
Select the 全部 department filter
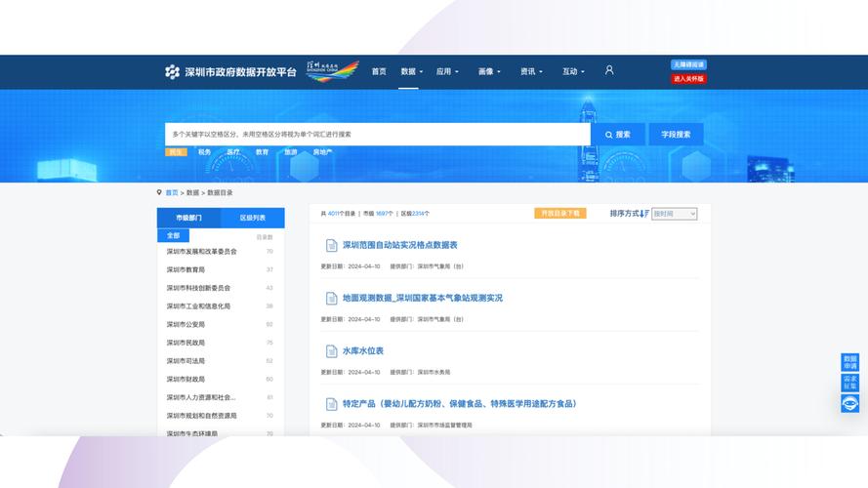[x=173, y=235]
